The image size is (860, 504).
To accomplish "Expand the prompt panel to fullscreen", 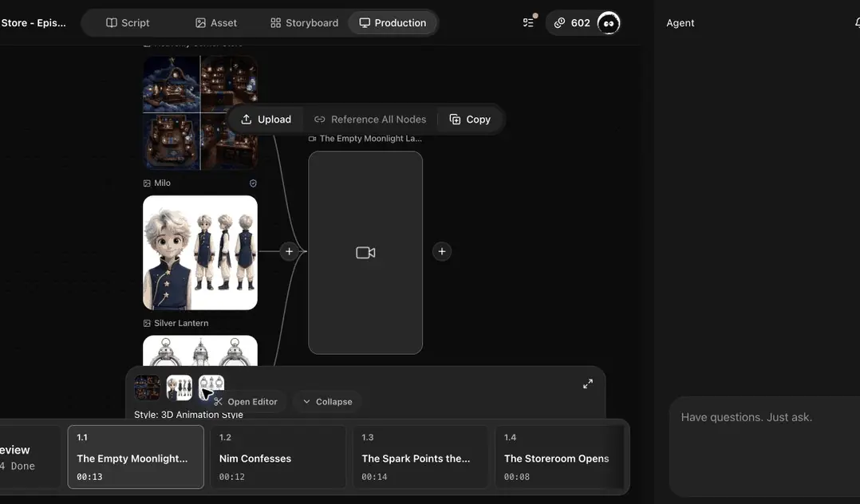I will point(588,384).
